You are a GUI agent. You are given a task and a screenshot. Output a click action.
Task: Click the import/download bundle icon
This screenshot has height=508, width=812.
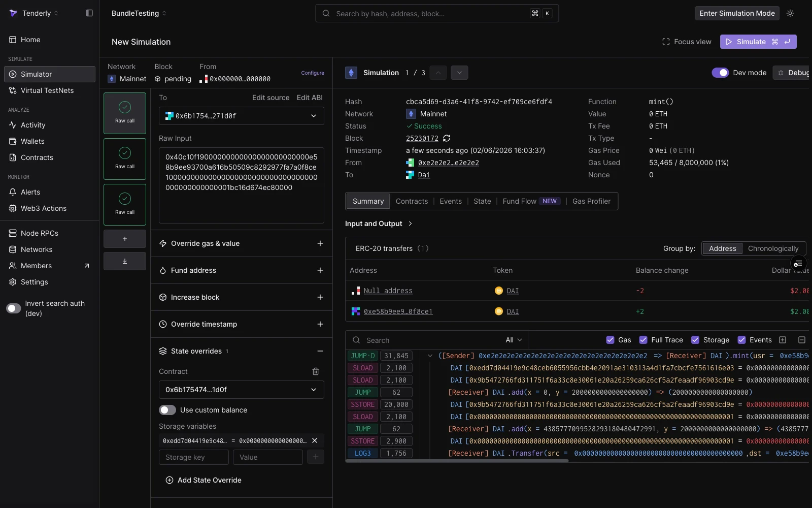click(x=125, y=261)
